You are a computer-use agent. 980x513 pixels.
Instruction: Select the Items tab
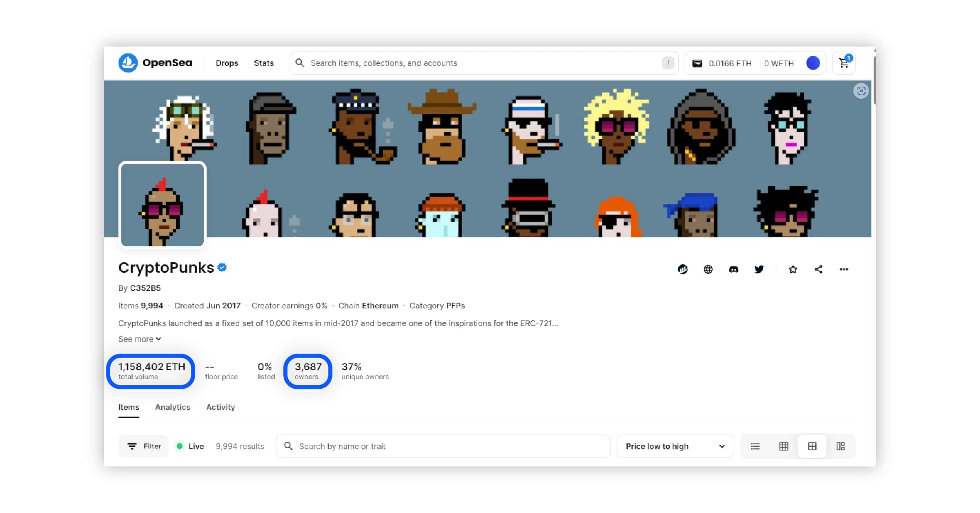pos(129,407)
